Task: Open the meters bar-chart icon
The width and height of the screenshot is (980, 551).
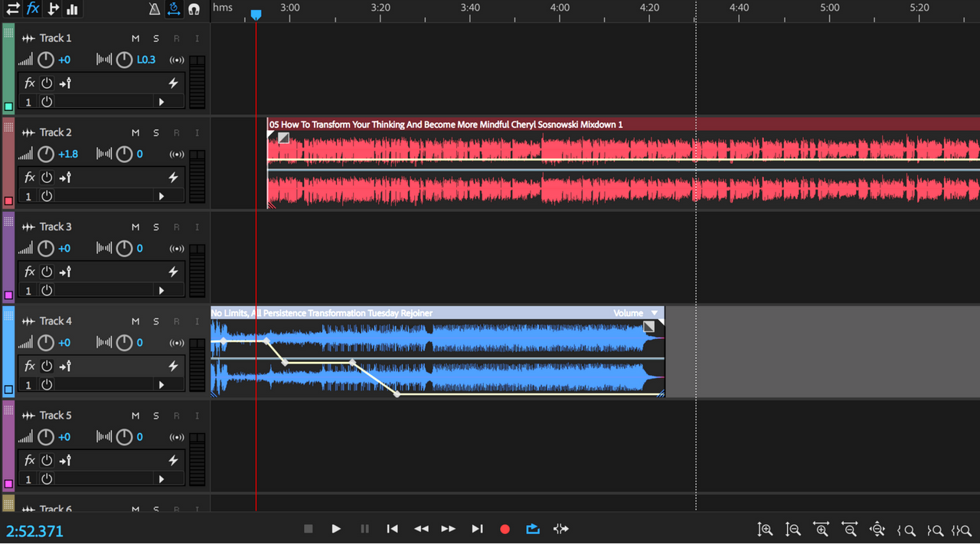Action: (73, 9)
